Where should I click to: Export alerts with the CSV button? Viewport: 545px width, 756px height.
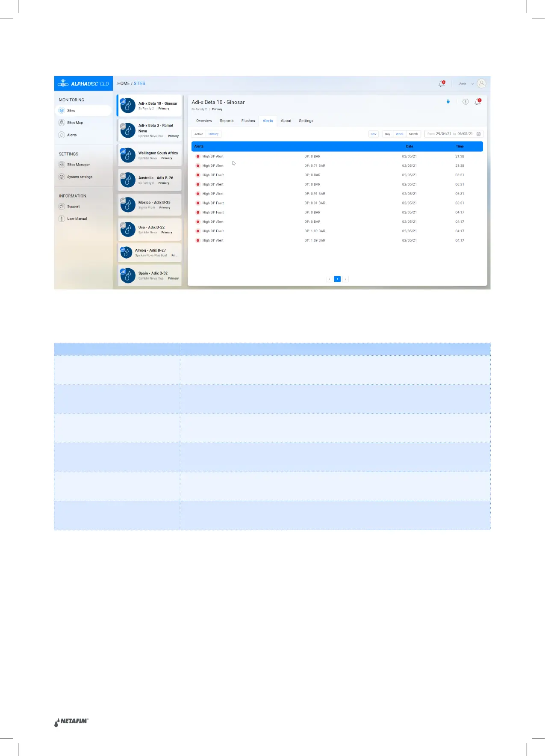pyautogui.click(x=374, y=134)
